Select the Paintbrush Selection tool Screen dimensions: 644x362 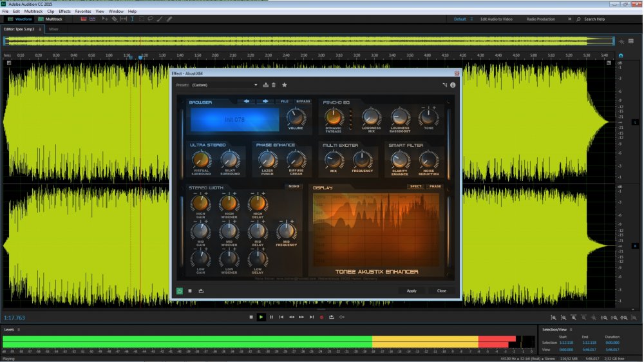(159, 19)
